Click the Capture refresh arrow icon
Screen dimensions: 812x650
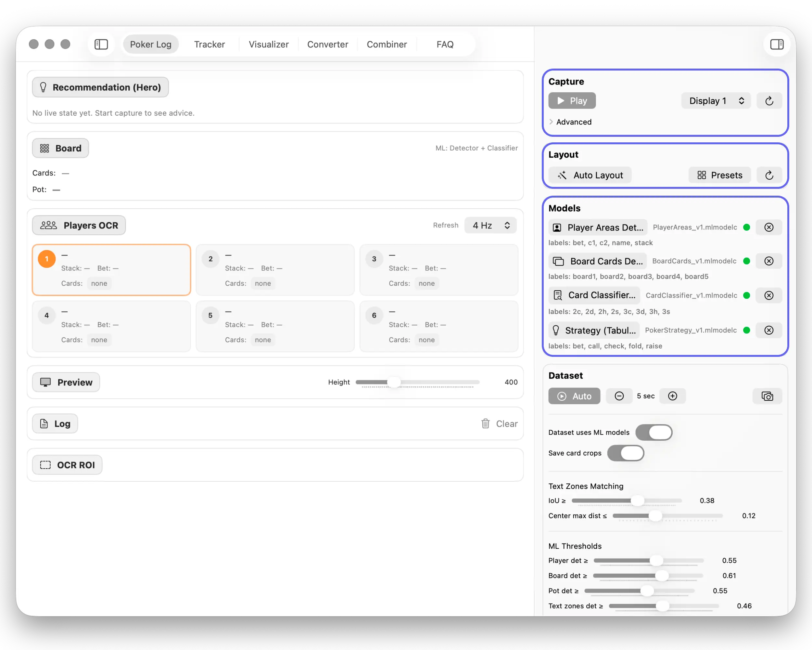click(769, 101)
